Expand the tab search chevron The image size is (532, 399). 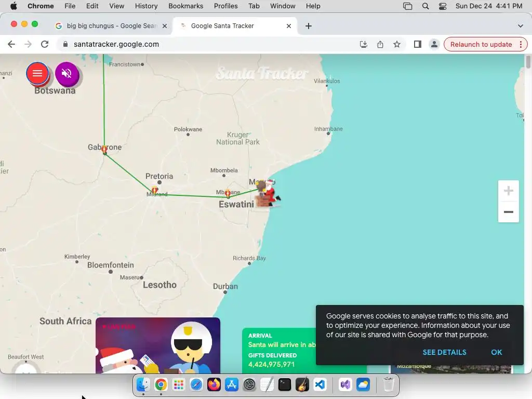520,26
